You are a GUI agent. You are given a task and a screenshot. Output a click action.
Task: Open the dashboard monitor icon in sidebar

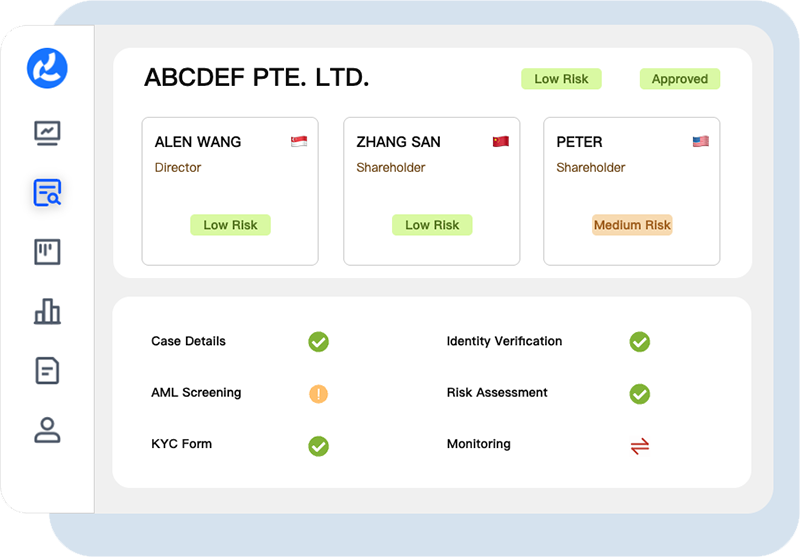(47, 133)
